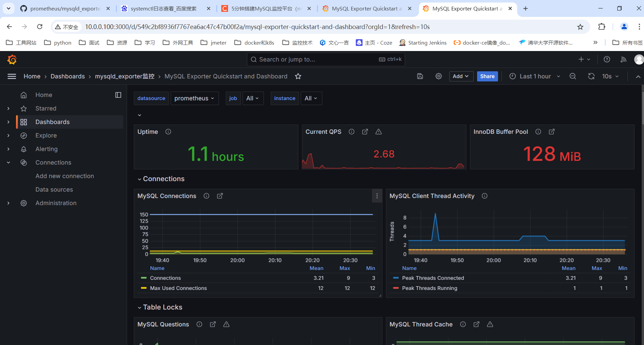The height and width of the screenshot is (345, 644).
Task: Show info for InnoDB Buffer Pool panel
Action: pos(538,132)
